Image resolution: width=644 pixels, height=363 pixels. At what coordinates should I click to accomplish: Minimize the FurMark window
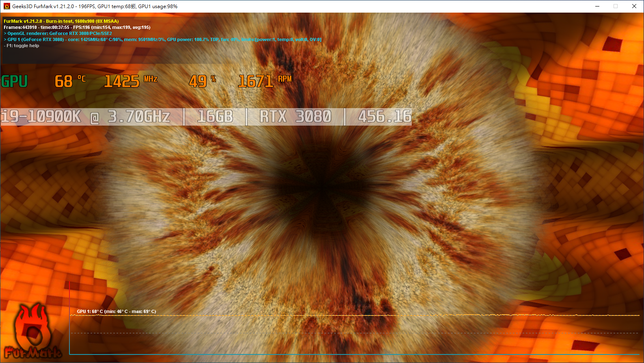(597, 6)
